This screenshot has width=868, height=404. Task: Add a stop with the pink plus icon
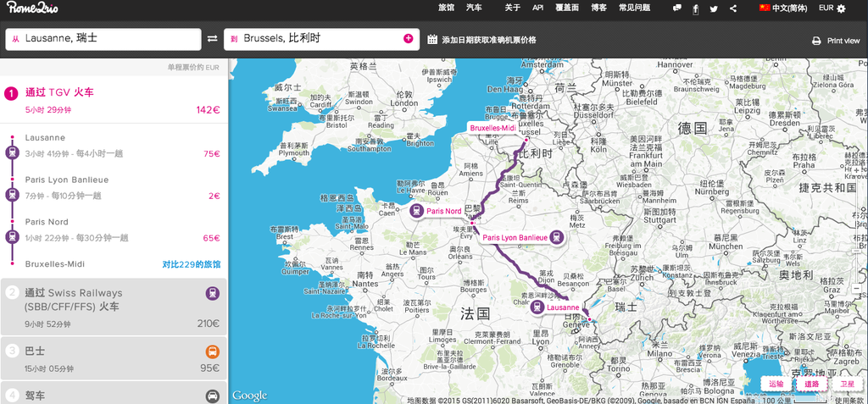[409, 38]
